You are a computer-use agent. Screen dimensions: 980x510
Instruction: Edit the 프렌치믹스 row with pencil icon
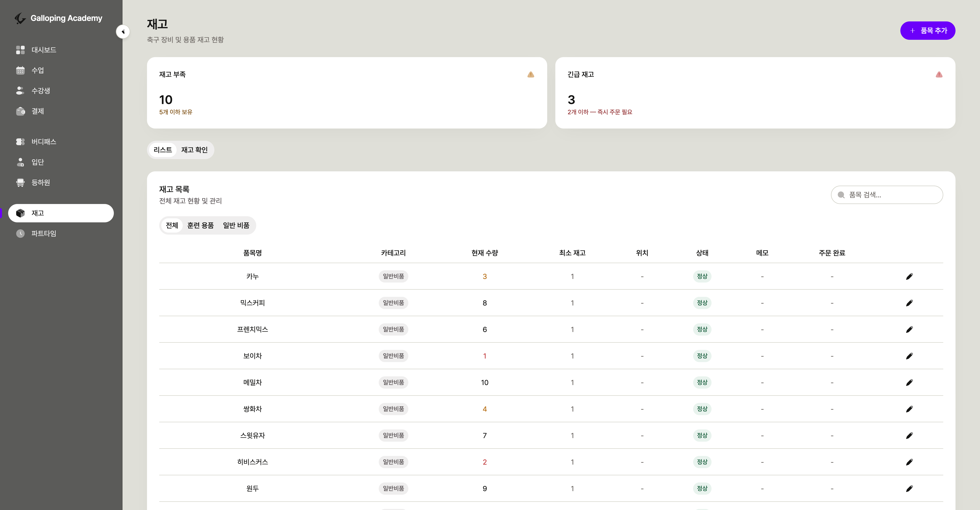tap(909, 329)
